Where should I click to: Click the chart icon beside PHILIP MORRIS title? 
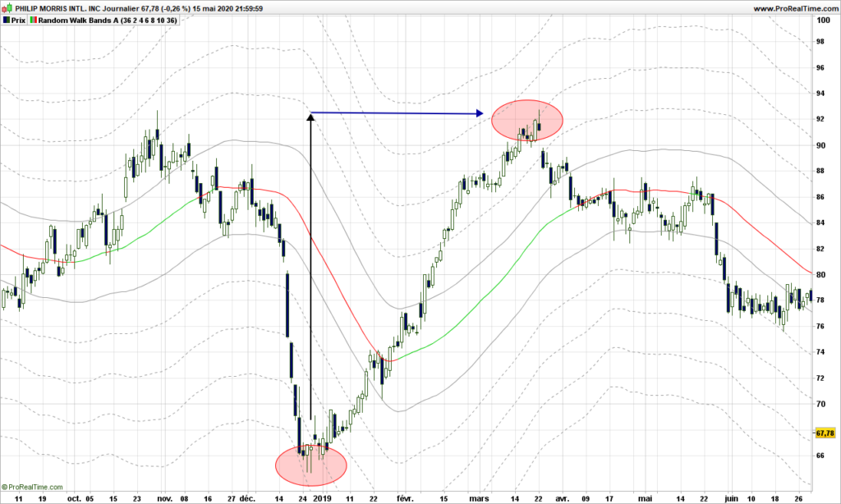click(7, 8)
